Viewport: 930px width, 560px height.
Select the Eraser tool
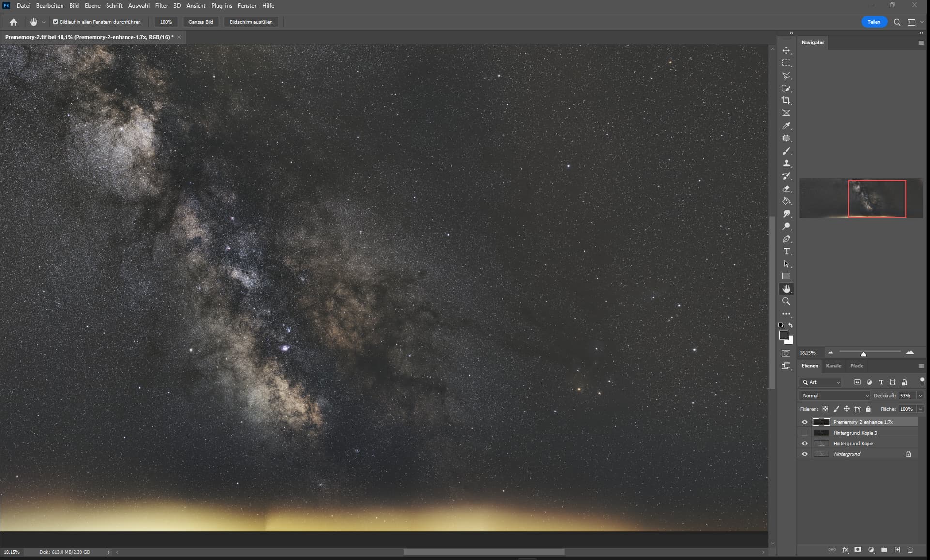pyautogui.click(x=786, y=189)
